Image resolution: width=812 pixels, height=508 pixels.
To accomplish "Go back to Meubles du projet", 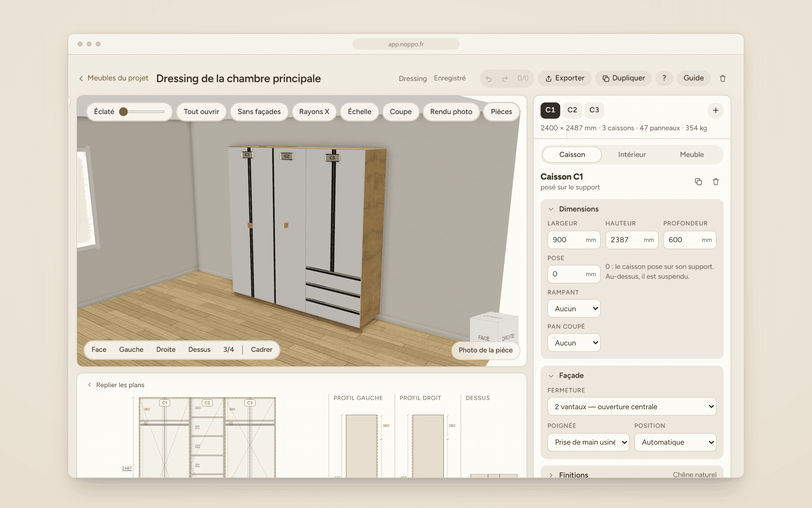I will 113,78.
